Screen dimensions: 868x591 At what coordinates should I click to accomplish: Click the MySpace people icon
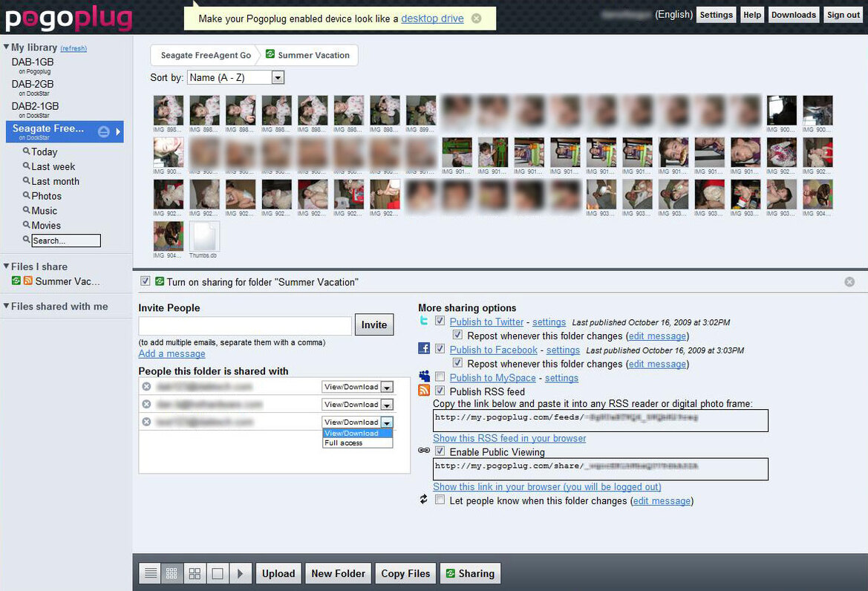(425, 376)
